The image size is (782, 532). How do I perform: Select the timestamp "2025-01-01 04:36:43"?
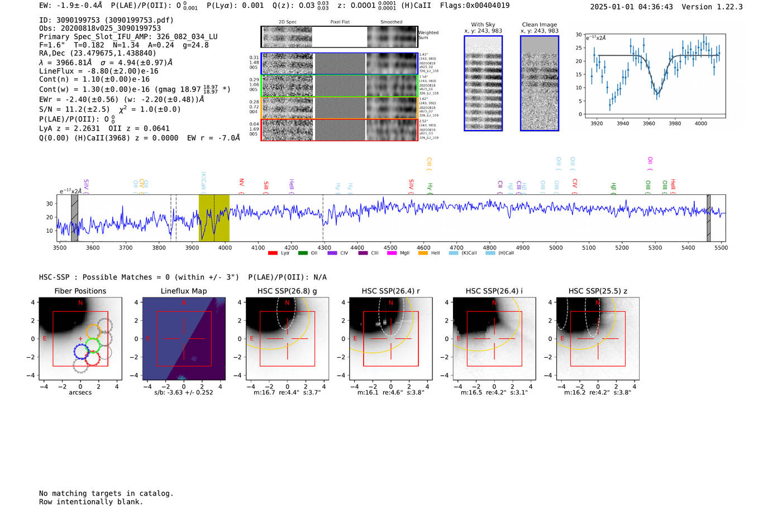[x=632, y=7]
